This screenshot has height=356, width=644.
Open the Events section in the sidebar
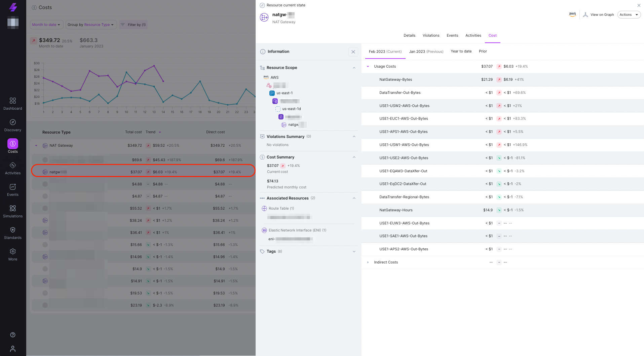pos(13,189)
